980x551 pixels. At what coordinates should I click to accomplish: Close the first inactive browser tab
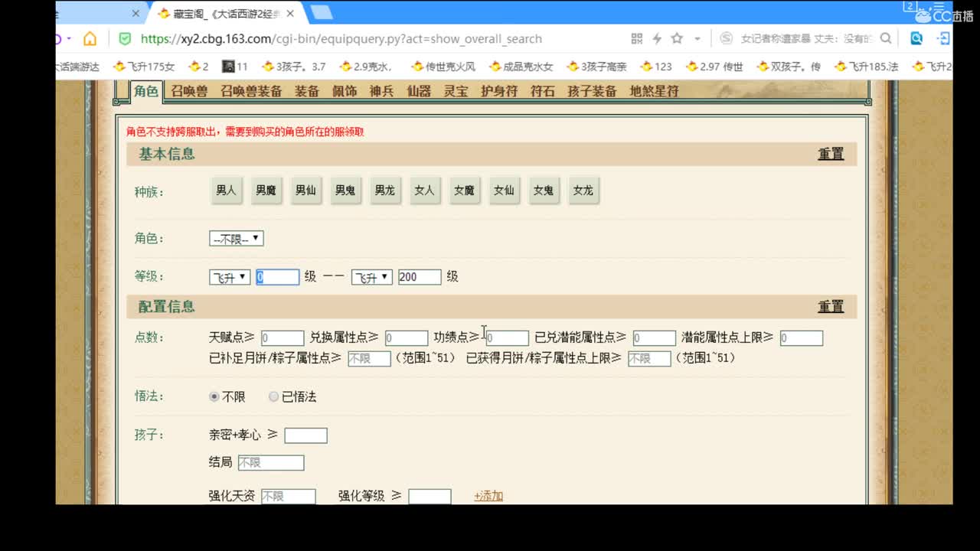pyautogui.click(x=136, y=13)
